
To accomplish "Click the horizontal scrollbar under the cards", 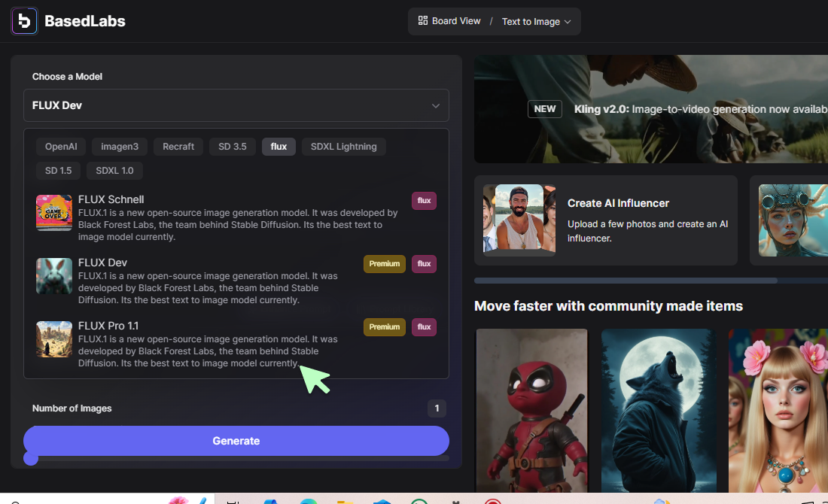I will (626, 281).
